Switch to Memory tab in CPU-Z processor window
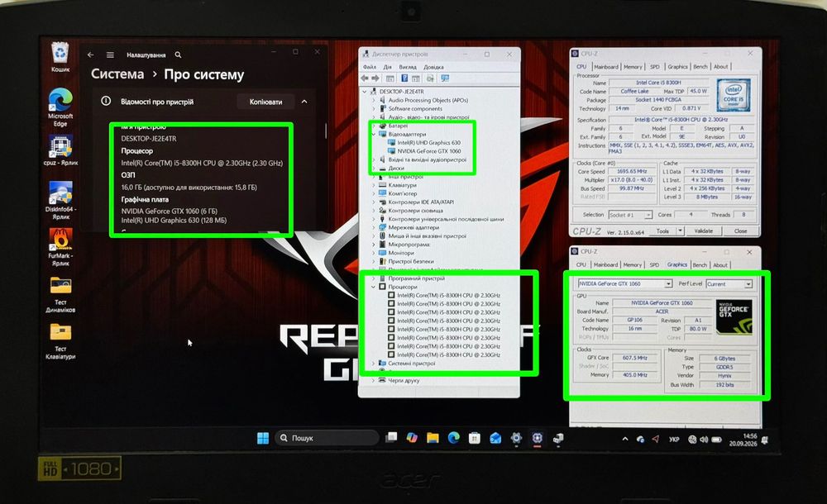The height and width of the screenshot is (504, 827). (x=633, y=67)
